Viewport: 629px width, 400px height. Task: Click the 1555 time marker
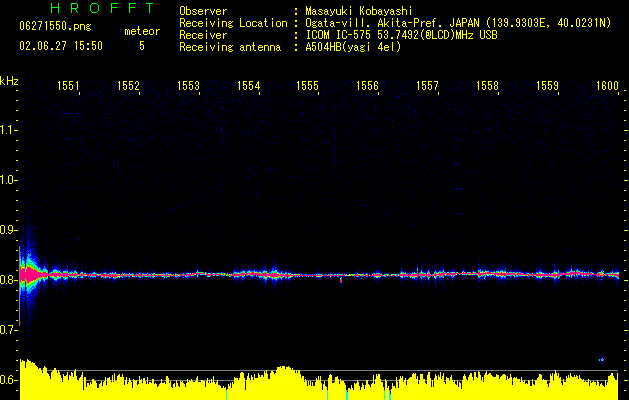point(307,86)
